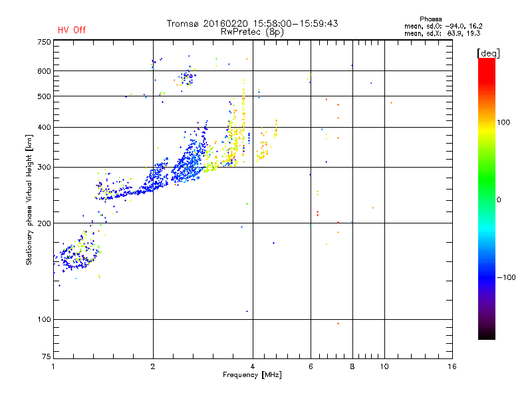Click the colorbar '0' tick label
This screenshot has width=532, height=399.
(x=499, y=200)
